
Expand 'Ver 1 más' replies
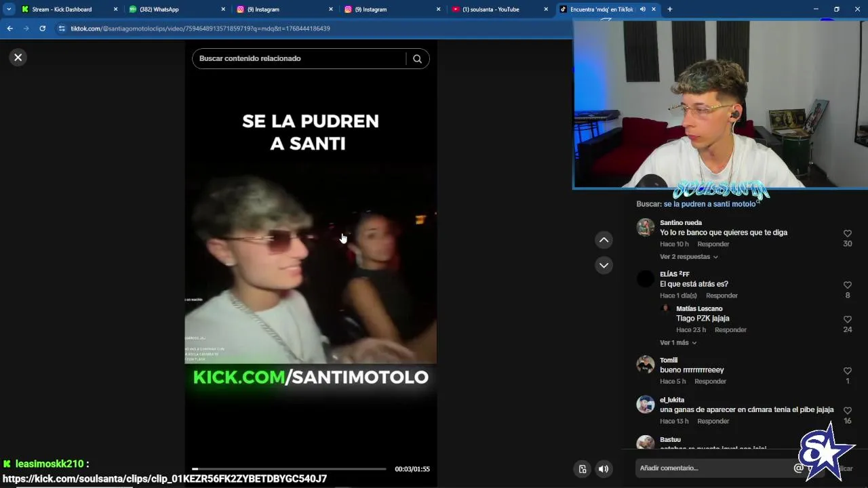click(678, 343)
